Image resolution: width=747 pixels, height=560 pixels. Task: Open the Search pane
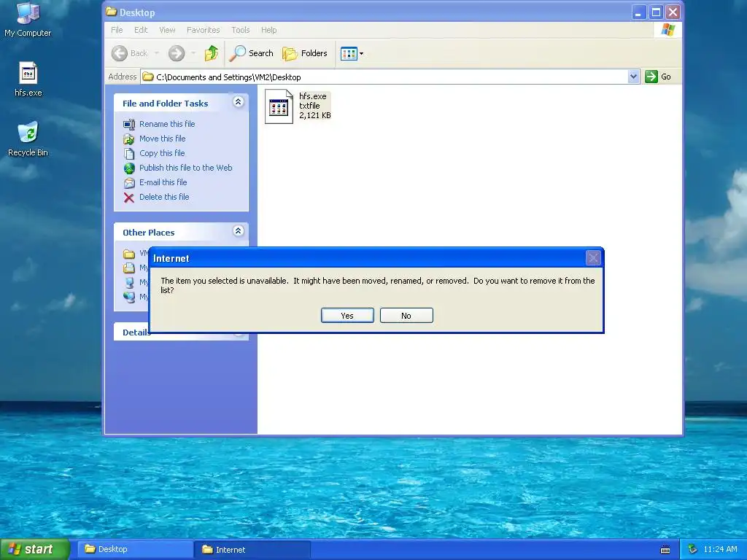click(x=251, y=53)
